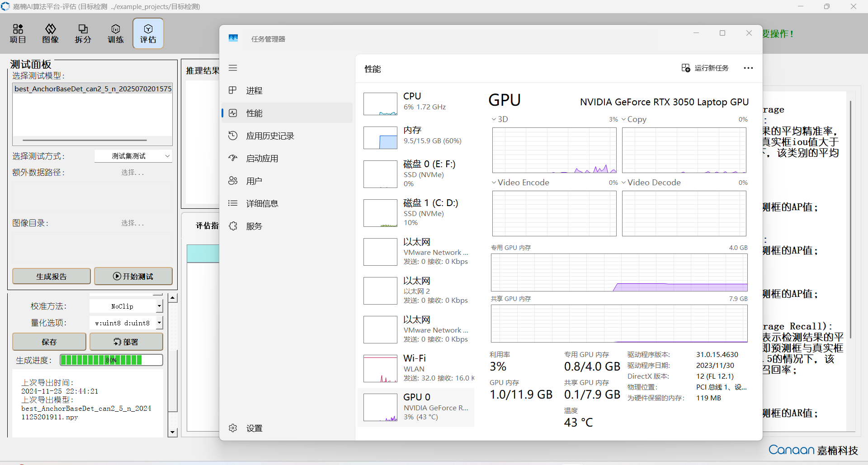Click the 部署 button

pyautogui.click(x=126, y=342)
